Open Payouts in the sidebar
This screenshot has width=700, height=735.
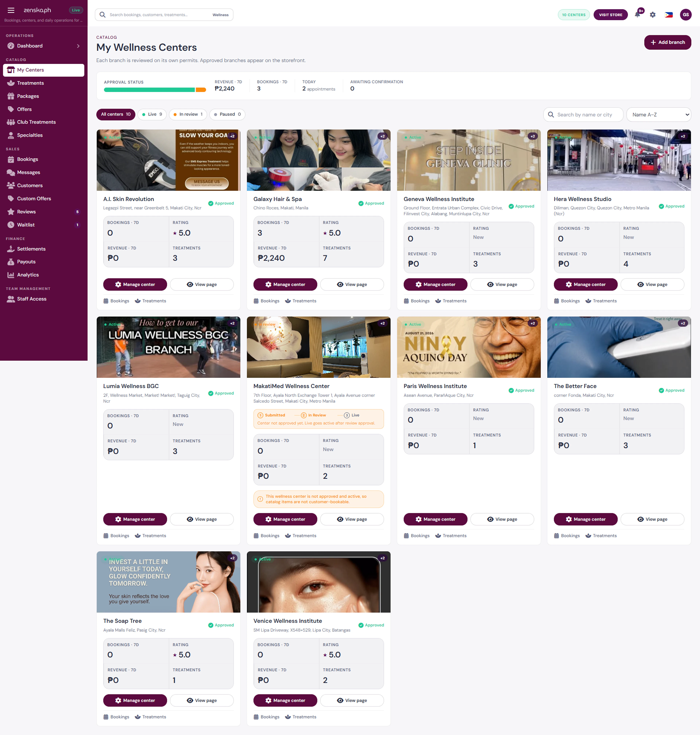[x=44, y=262]
